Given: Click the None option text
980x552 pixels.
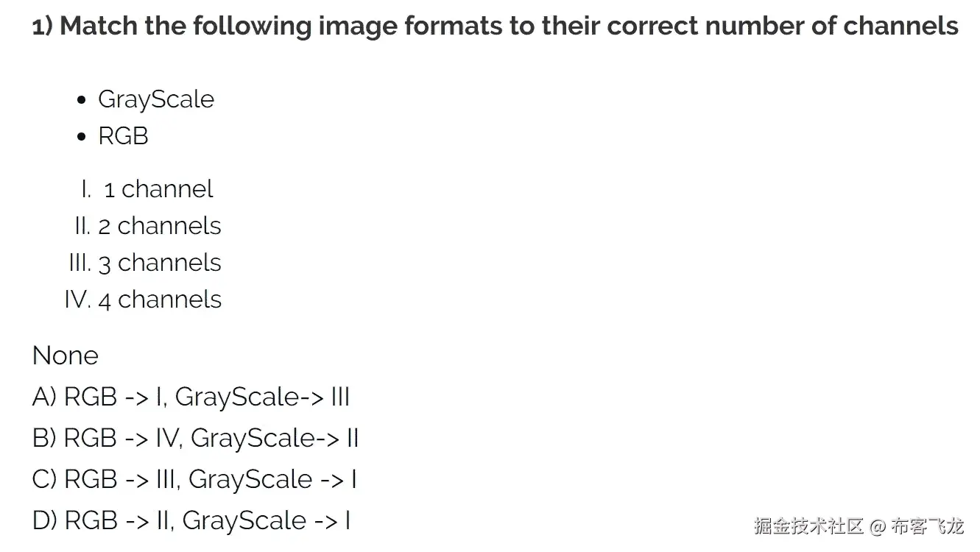Looking at the screenshot, I should (66, 355).
